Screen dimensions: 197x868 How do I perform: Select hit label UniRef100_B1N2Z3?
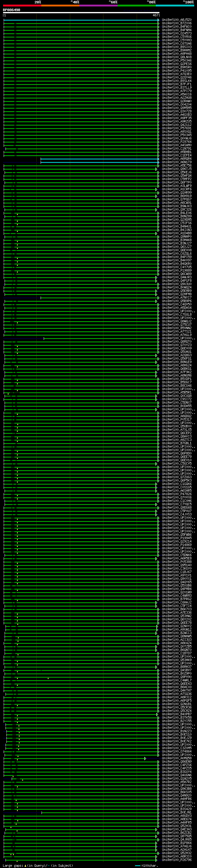(x=177, y=731)
